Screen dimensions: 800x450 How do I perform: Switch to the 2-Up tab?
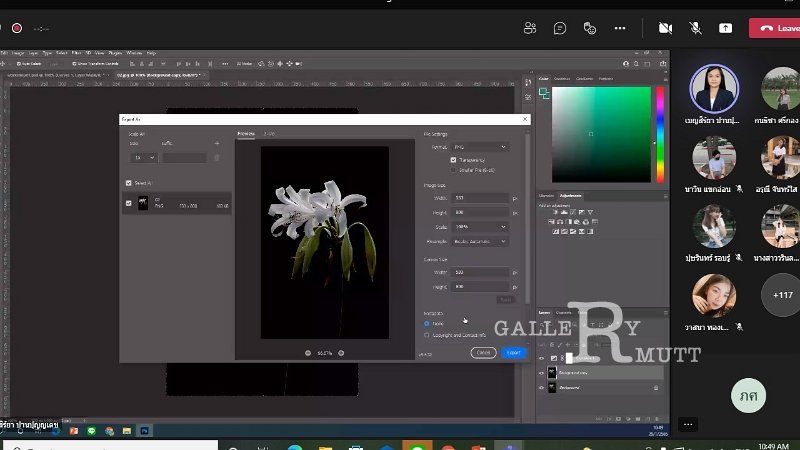[269, 134]
